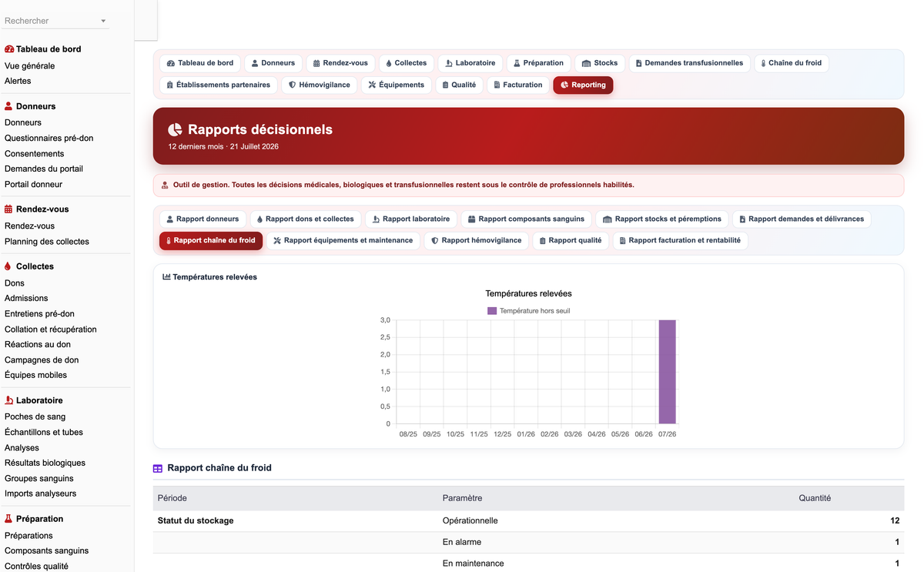The height and width of the screenshot is (572, 924).
Task: Show Rapport demandes et délivrances
Action: click(x=802, y=219)
